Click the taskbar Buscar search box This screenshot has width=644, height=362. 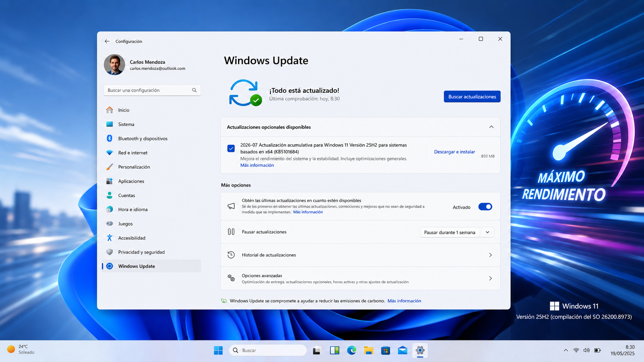click(x=268, y=350)
